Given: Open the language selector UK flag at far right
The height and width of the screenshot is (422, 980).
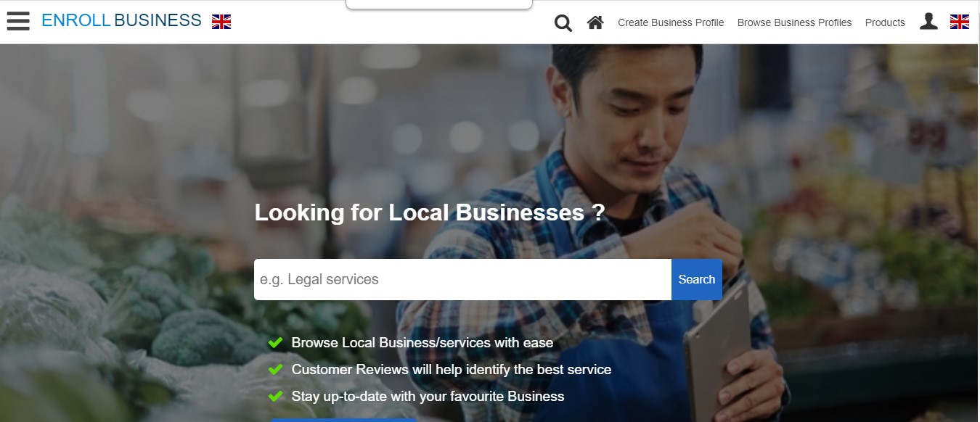Looking at the screenshot, I should coord(960,22).
